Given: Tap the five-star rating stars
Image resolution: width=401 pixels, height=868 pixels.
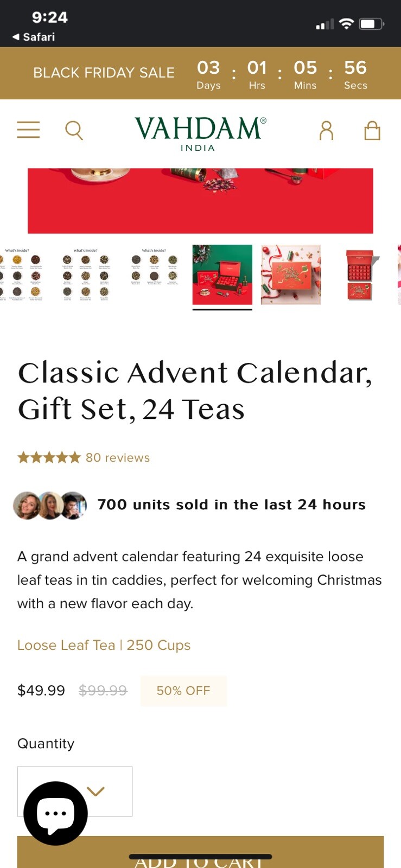Looking at the screenshot, I should 49,457.
